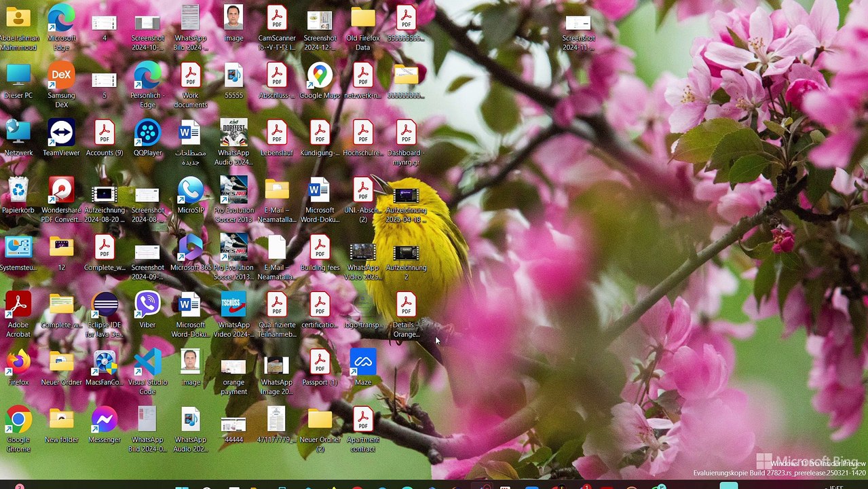Open the Abdelrahman Mahmmoud folder icon
Viewport: 868px width, 489px height.
pos(18,28)
